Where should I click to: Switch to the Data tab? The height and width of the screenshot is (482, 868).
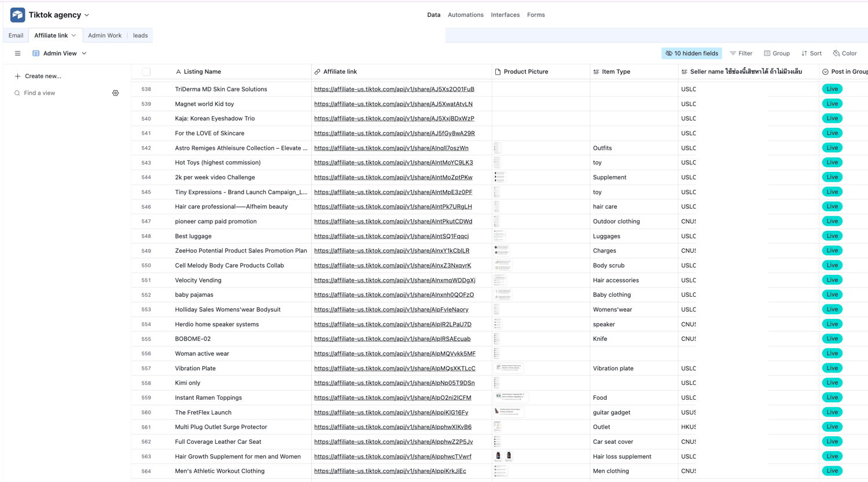tap(433, 15)
